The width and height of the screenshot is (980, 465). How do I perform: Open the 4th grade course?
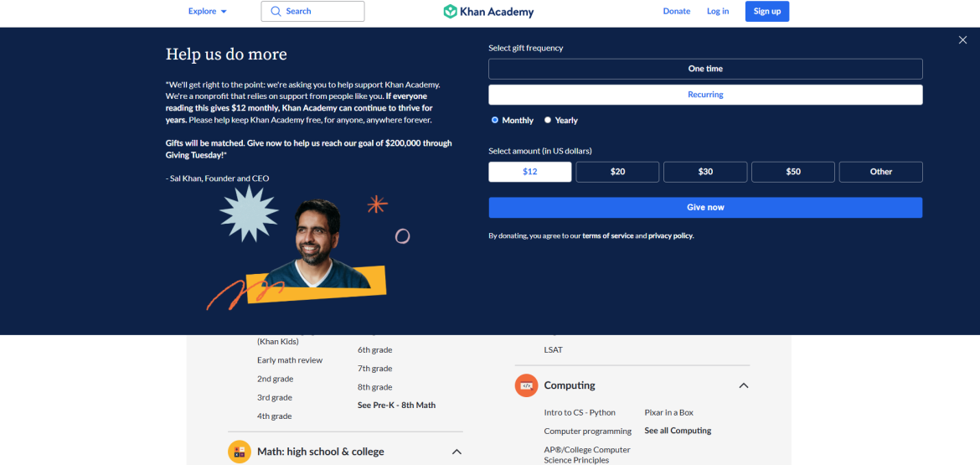[275, 416]
